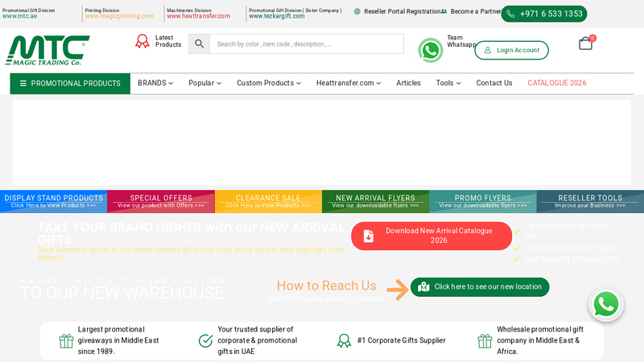The width and height of the screenshot is (644, 362).
Task: Open the Contact Us page
Action: point(494,83)
